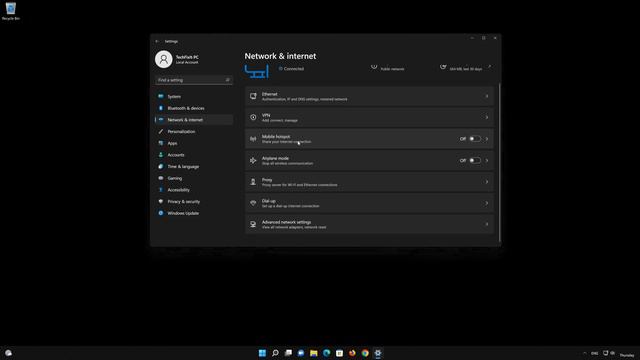
Task: Open Bluetooth & devices in the sidebar
Action: [x=194, y=108]
